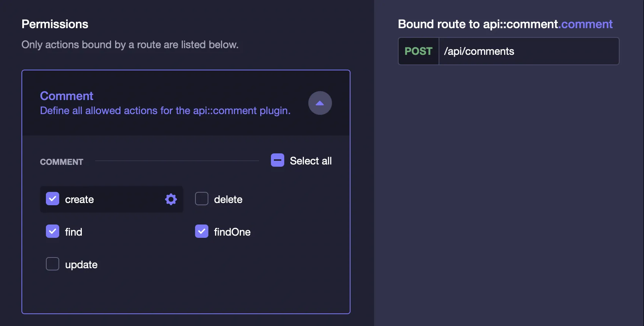Click the Comment accordion title
The image size is (644, 326).
tap(67, 96)
